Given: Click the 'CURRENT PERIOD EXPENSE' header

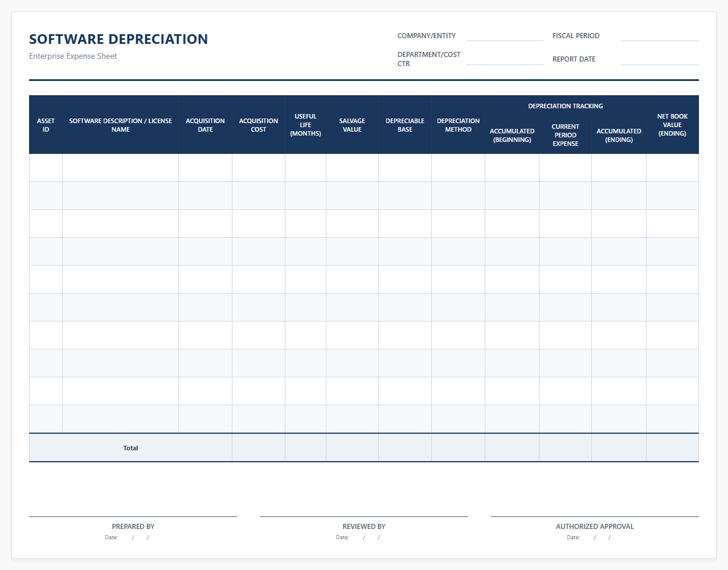Looking at the screenshot, I should (x=565, y=135).
